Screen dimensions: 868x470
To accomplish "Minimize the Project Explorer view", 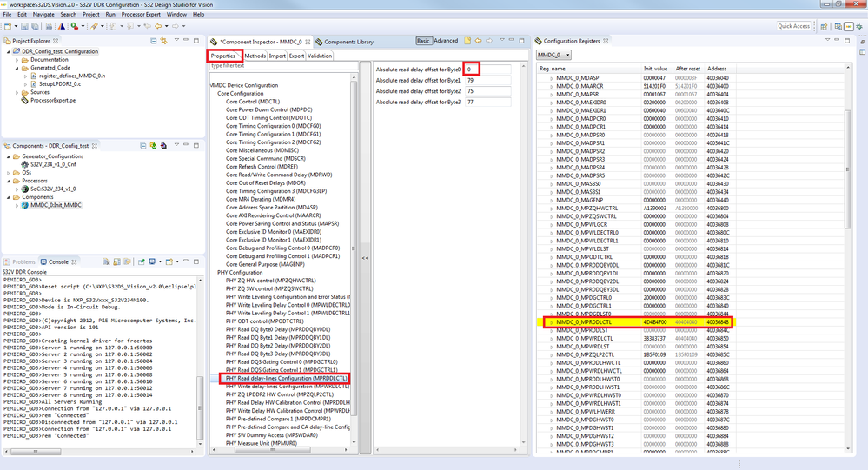I will (186, 41).
